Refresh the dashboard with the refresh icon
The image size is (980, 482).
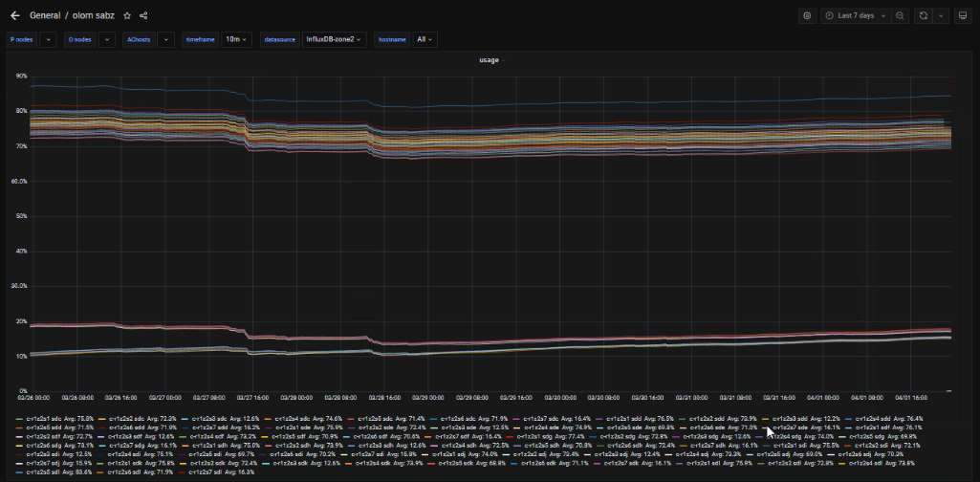924,15
